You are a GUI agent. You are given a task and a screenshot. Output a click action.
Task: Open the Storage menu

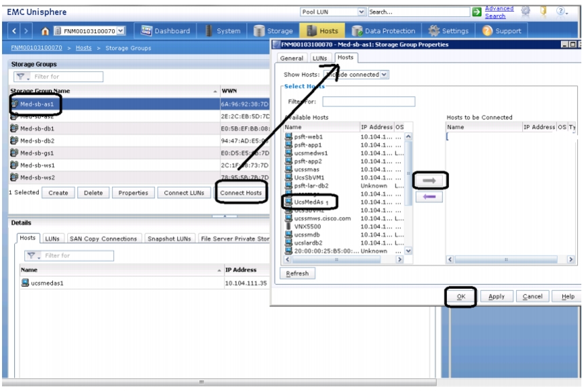click(x=273, y=31)
